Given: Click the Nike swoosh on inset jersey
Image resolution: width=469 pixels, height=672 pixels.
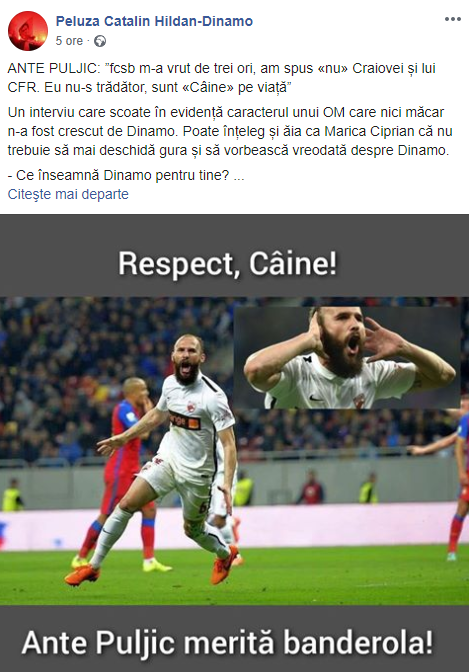Looking at the screenshot, I should [x=316, y=398].
